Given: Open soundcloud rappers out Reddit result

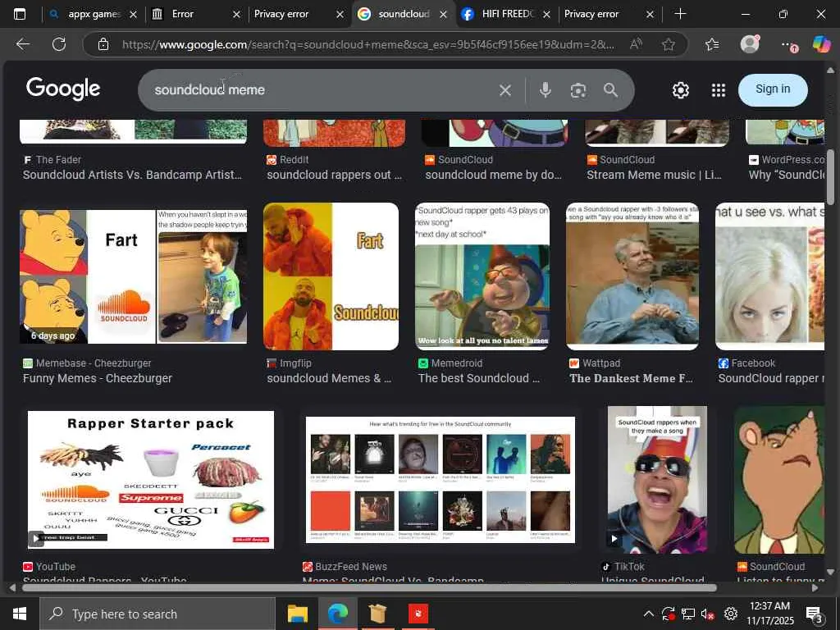Looking at the screenshot, I should click(334, 175).
